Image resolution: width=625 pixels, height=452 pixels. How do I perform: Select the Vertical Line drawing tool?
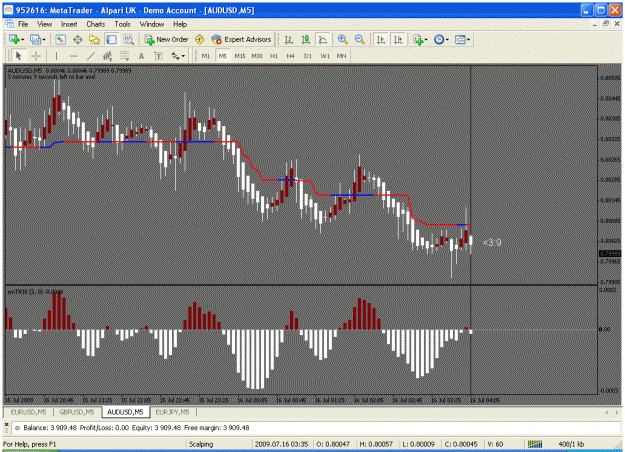[x=56, y=56]
